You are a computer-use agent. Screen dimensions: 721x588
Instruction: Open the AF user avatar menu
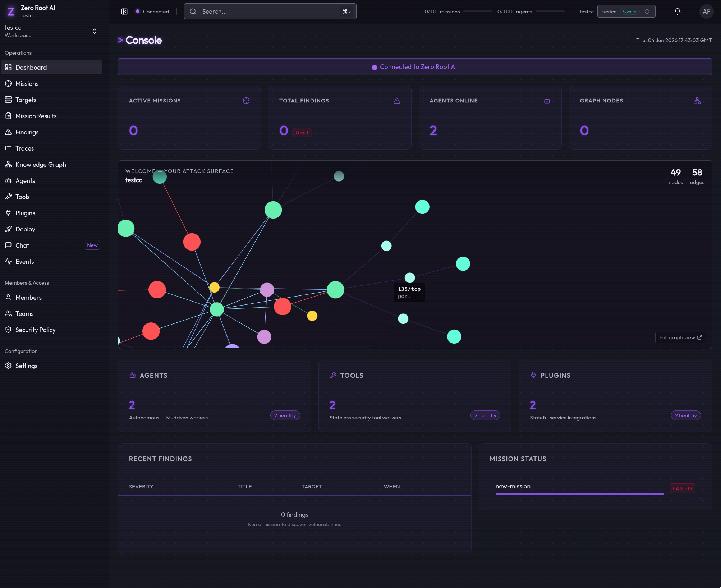click(x=706, y=12)
